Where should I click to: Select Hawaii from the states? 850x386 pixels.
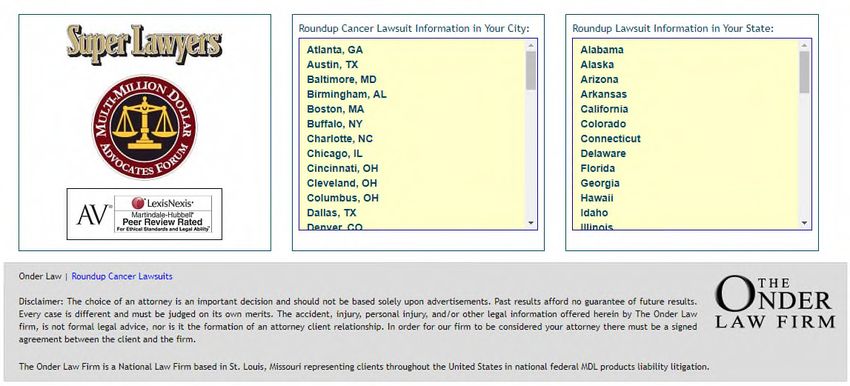tap(597, 198)
